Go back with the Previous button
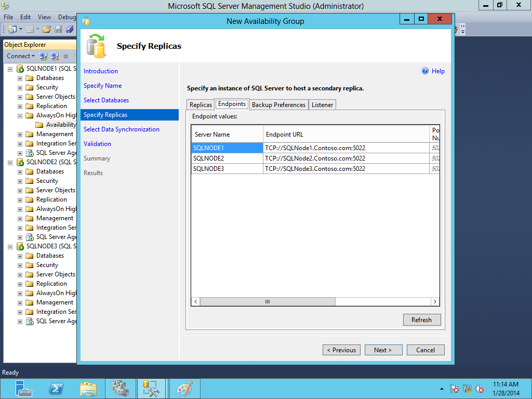The height and width of the screenshot is (399, 532). (x=341, y=350)
